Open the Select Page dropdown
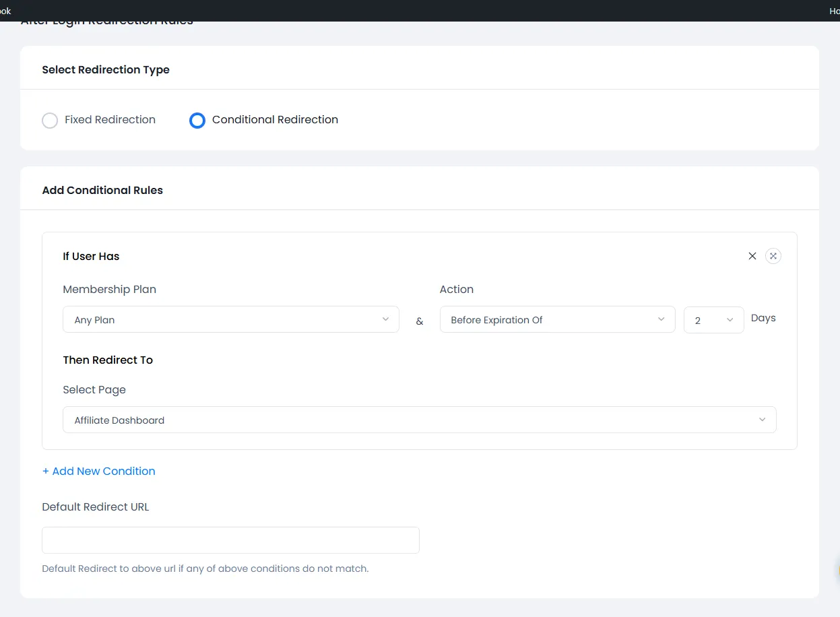This screenshot has width=840, height=617. [419, 420]
